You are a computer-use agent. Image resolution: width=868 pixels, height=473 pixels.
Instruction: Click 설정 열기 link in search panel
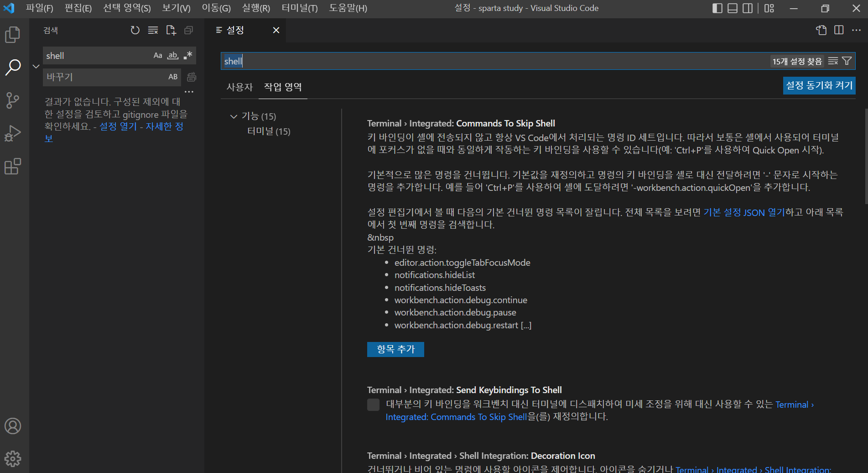click(118, 126)
